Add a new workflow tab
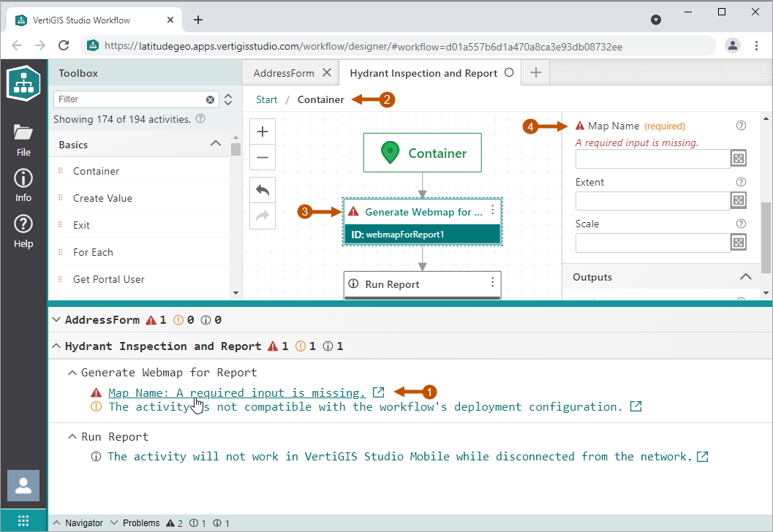The width and height of the screenshot is (773, 532). [x=535, y=72]
